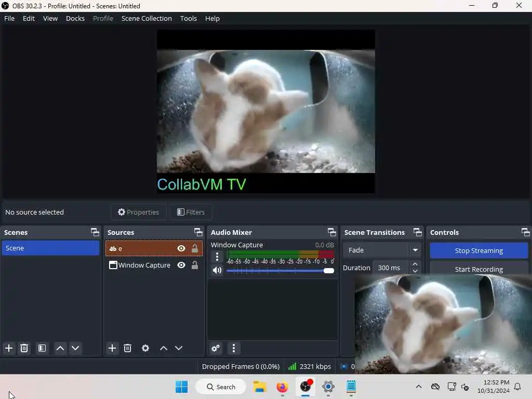Image resolution: width=532 pixels, height=399 pixels.
Task: Open scene filters icon in Scenes dock
Action: (42, 348)
